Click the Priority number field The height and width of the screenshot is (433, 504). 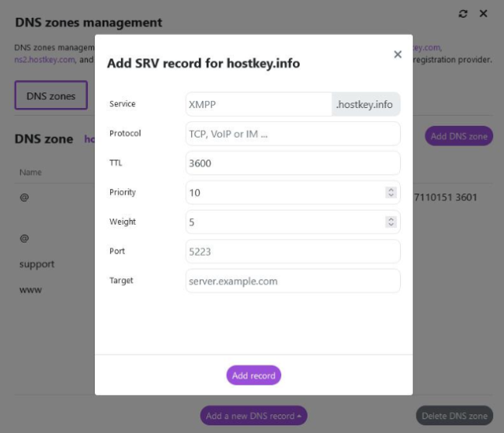[x=284, y=192]
